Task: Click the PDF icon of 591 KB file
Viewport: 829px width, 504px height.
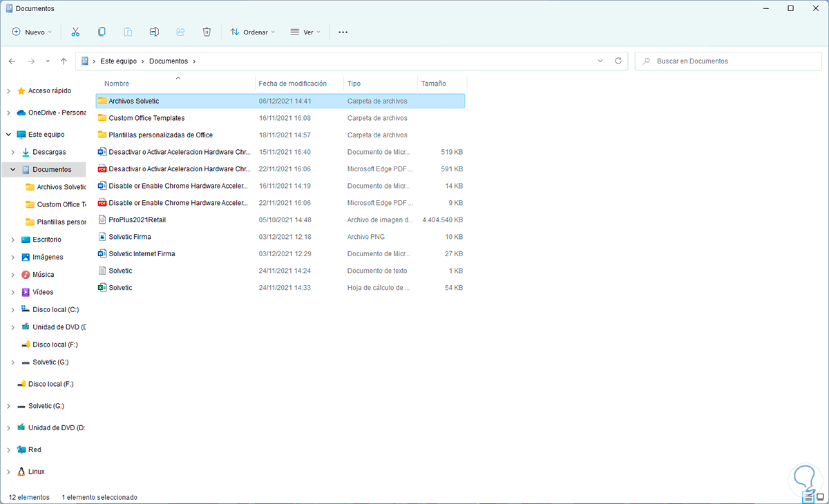Action: 102,168
